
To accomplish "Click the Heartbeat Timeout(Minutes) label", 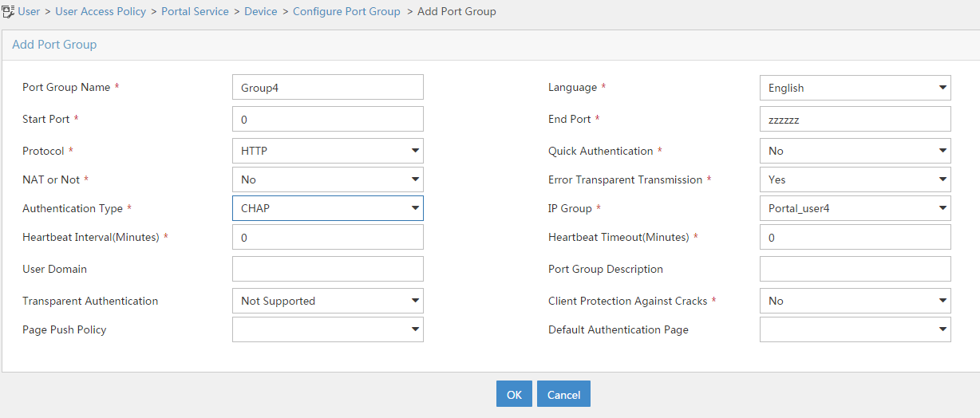I will coord(618,237).
